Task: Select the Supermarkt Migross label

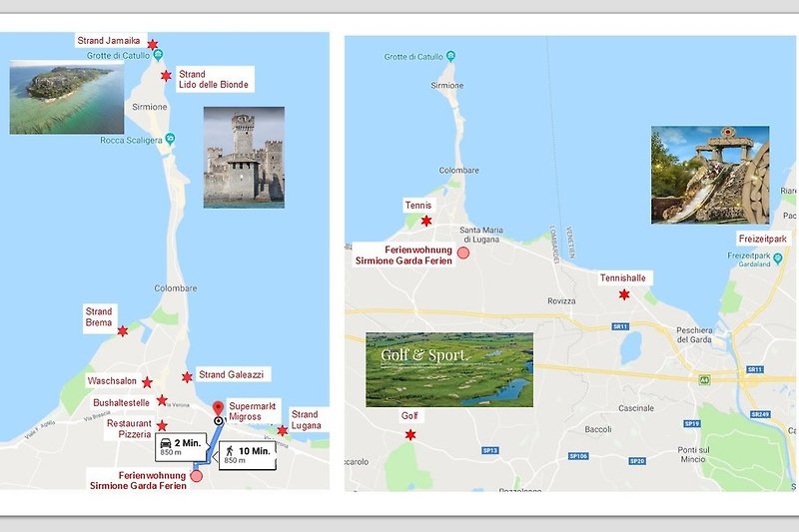Action: [x=253, y=411]
